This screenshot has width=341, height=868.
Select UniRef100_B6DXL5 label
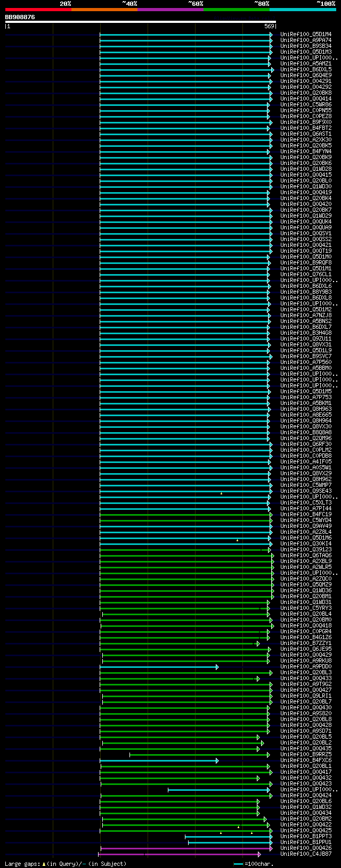[306, 70]
